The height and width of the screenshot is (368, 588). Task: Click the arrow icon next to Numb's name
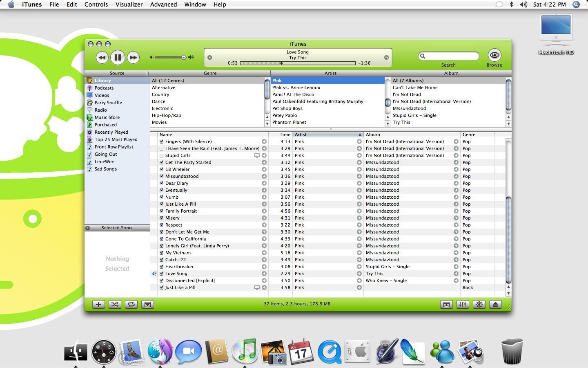coord(264,197)
